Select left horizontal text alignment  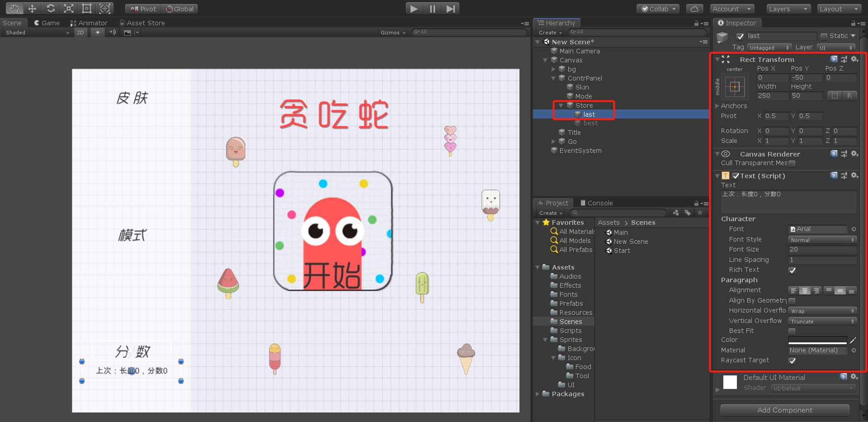(x=793, y=290)
